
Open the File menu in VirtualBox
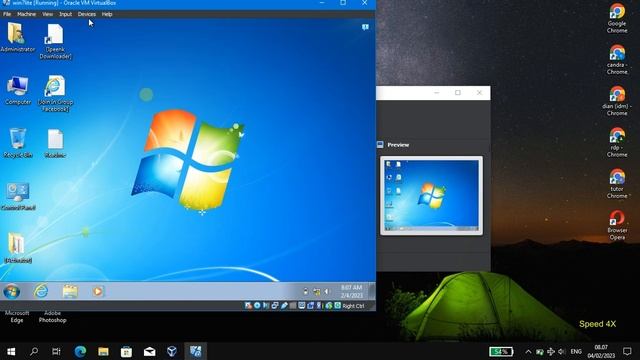coord(7,14)
